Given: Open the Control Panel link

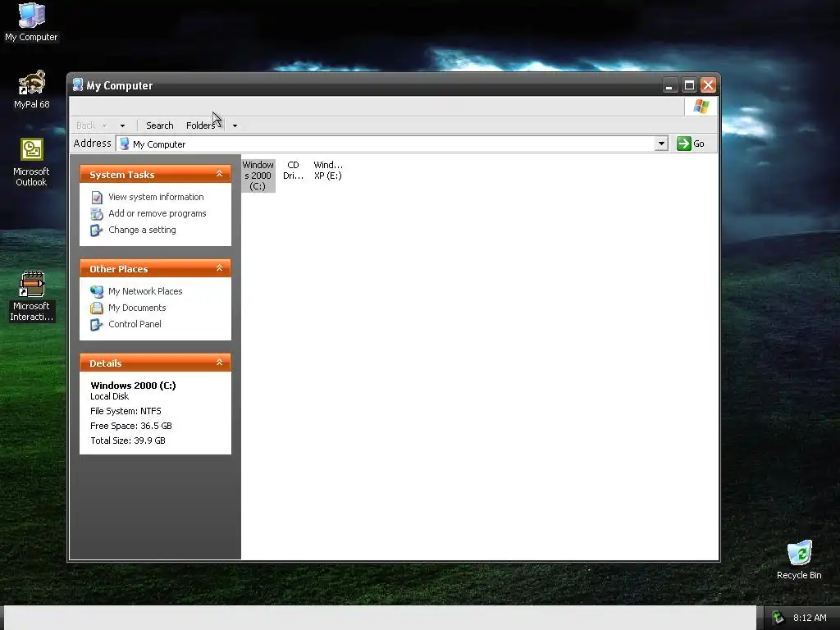Looking at the screenshot, I should pos(135,324).
